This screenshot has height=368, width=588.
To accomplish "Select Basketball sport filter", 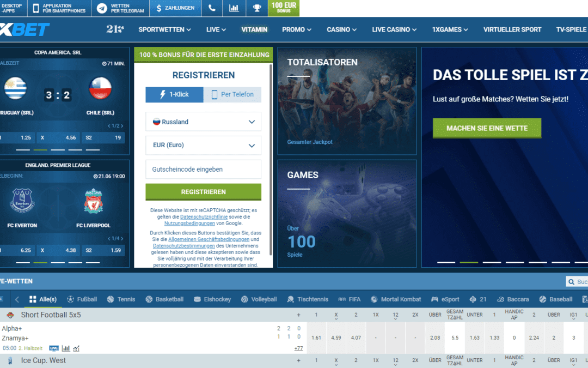I will pos(164,299).
